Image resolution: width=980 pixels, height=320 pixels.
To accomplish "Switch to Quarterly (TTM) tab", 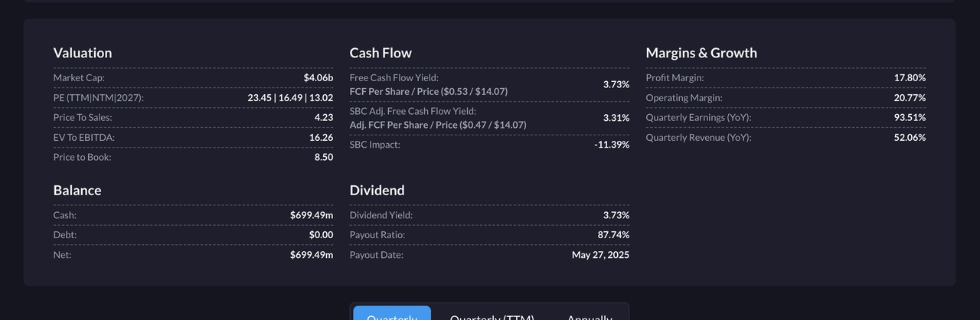I will [x=492, y=315].
